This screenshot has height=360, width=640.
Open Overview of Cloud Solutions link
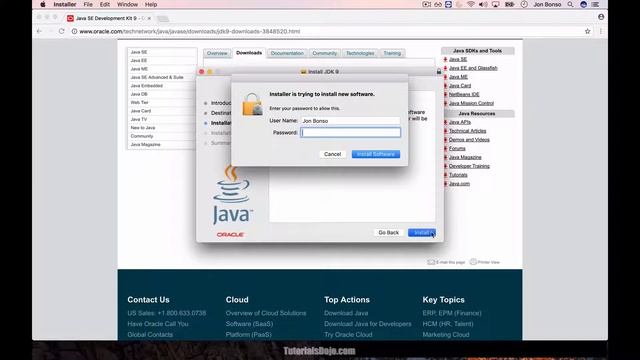pyautogui.click(x=266, y=313)
